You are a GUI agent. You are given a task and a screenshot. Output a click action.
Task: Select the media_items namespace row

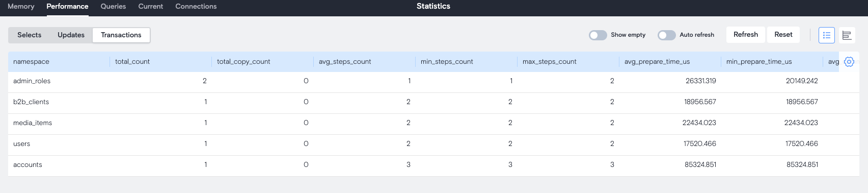[x=433, y=123]
